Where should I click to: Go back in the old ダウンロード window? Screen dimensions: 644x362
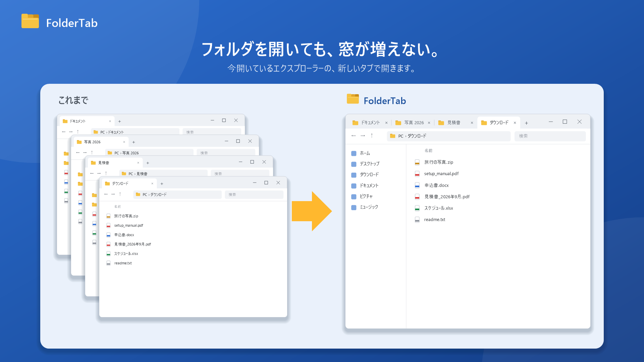click(106, 194)
